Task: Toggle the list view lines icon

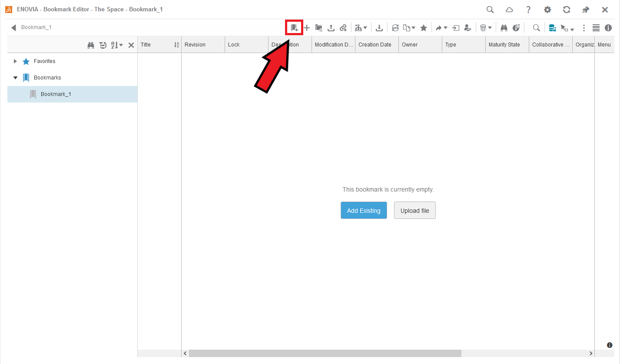Action: pyautogui.click(x=596, y=28)
